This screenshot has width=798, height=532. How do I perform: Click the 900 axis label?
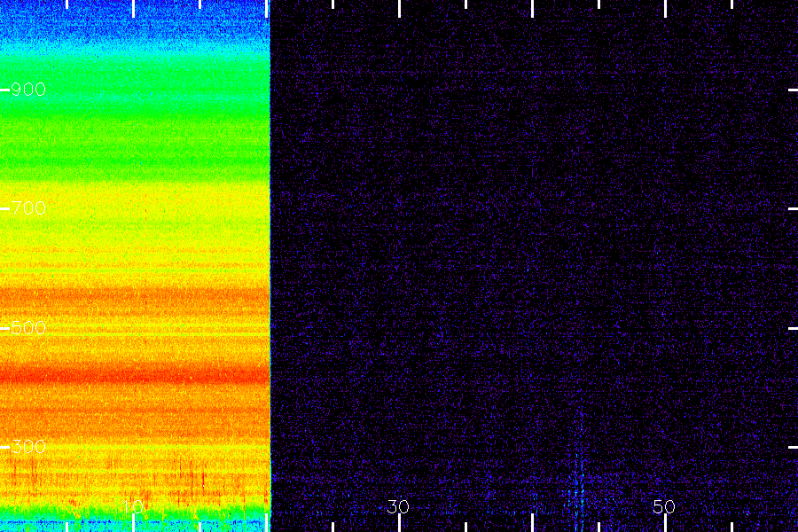tap(28, 90)
